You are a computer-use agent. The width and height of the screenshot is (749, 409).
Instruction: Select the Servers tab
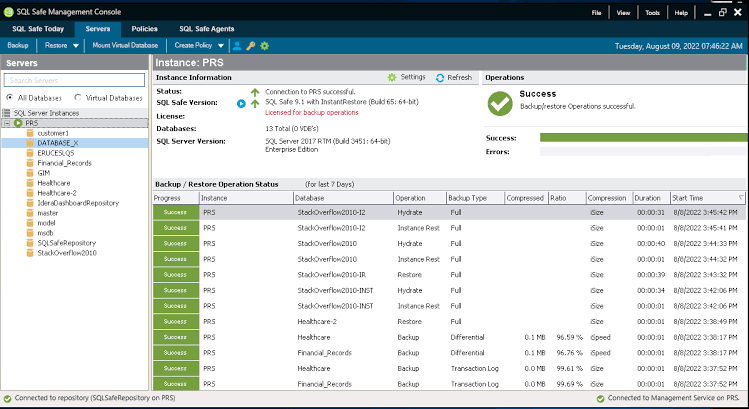pos(98,29)
